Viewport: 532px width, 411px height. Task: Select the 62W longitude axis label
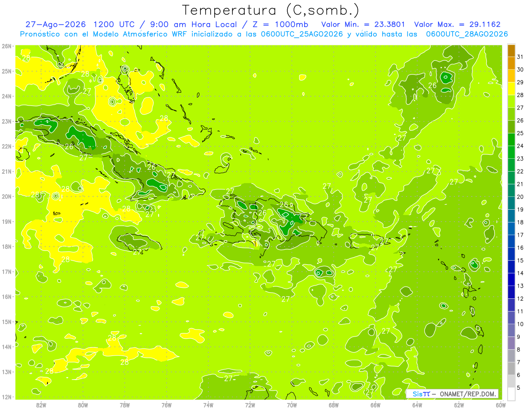(459, 405)
